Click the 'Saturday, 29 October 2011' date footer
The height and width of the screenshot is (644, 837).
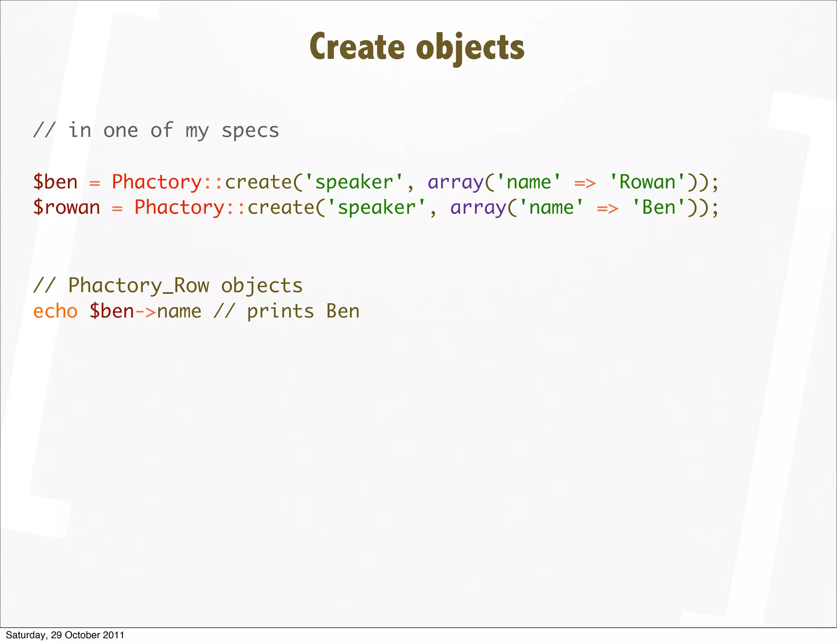pos(65,635)
